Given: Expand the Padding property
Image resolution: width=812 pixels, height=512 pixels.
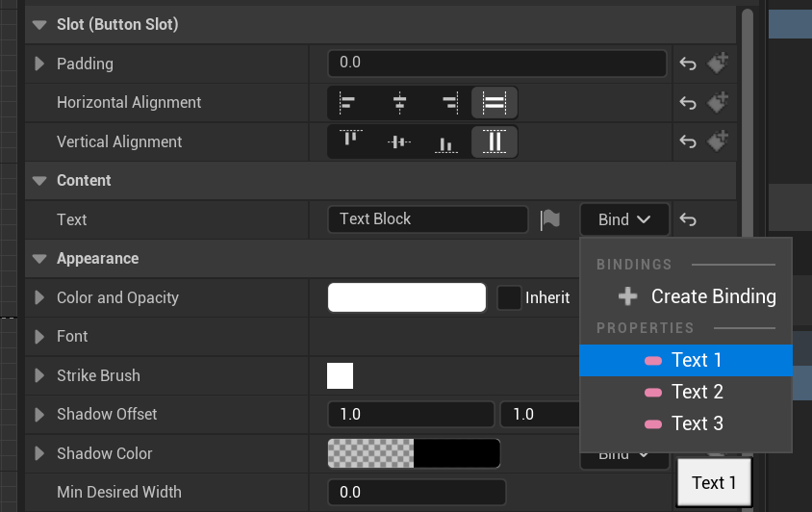Looking at the screenshot, I should (x=39, y=64).
